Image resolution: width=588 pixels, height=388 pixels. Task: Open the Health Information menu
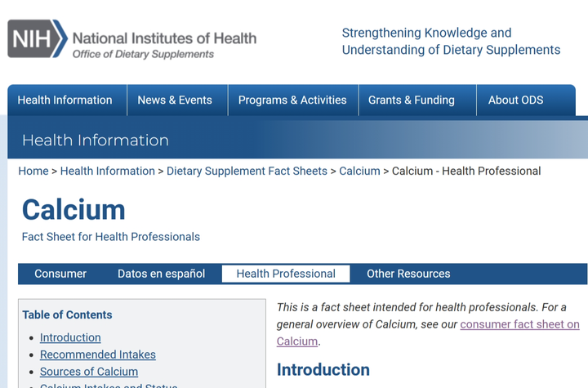65,100
